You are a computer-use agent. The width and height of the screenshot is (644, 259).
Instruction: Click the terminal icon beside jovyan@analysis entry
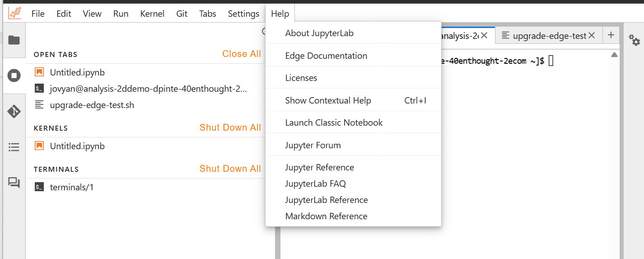pyautogui.click(x=39, y=89)
